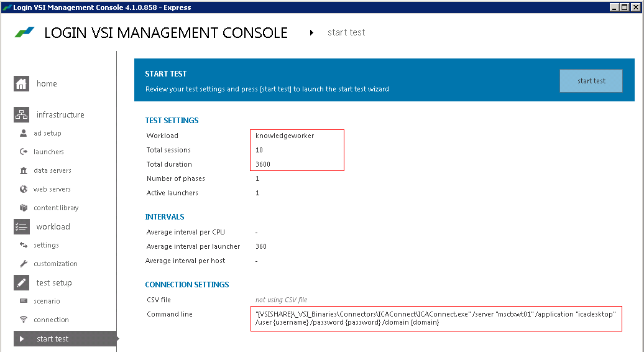
Task: Click the breadcrumb arrow before start test
Action: click(311, 32)
